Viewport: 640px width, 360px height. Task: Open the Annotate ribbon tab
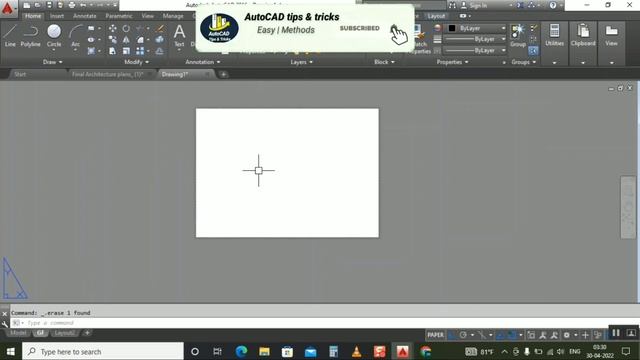click(x=84, y=16)
